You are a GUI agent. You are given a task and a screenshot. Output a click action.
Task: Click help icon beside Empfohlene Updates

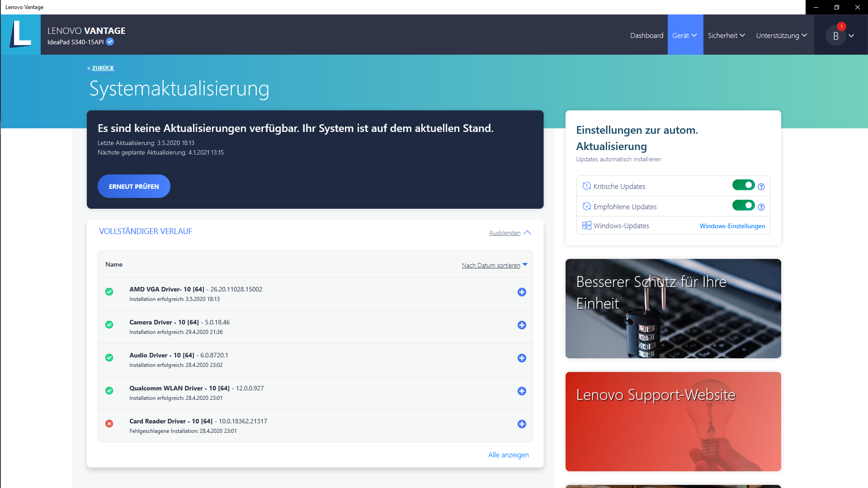tap(761, 207)
